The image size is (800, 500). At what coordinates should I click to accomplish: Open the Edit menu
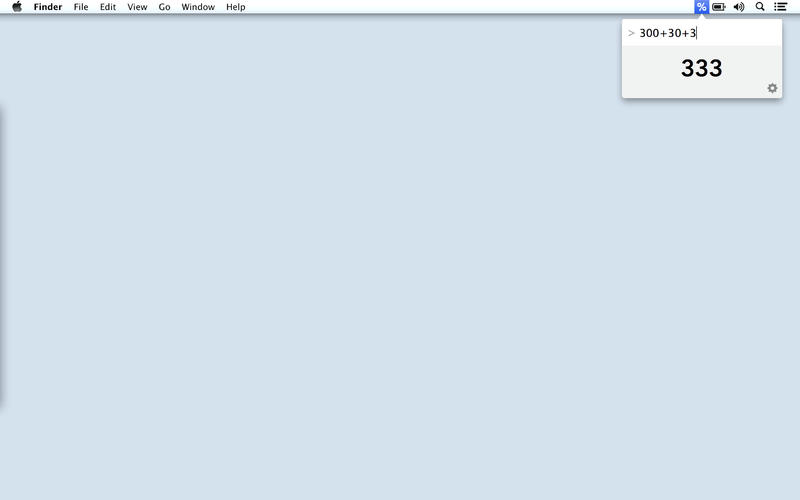coord(108,7)
